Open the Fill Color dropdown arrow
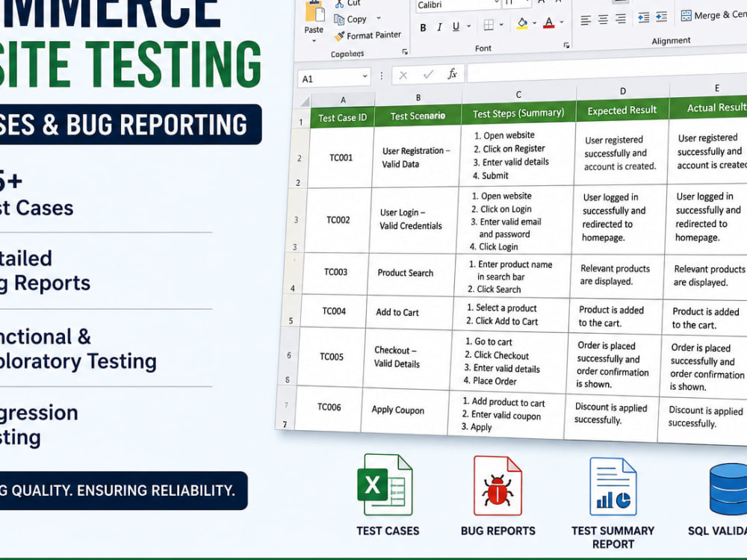The height and width of the screenshot is (560, 747). 535,23
